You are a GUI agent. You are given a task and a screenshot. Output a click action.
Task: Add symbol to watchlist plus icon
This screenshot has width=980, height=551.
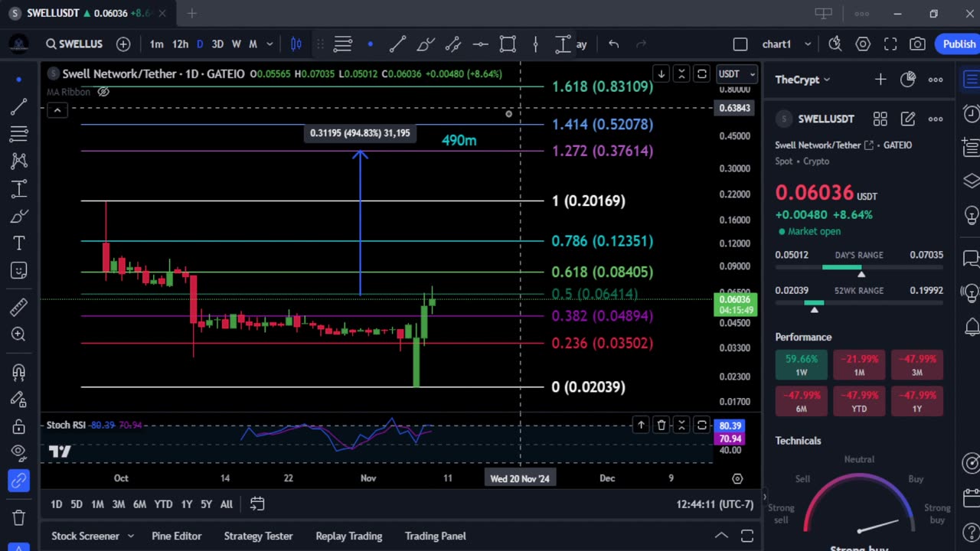tap(880, 80)
